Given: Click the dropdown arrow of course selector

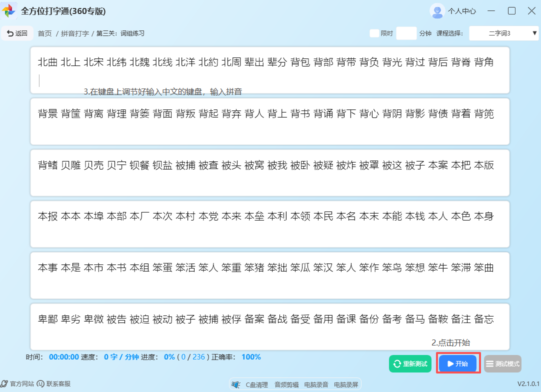Looking at the screenshot, I should click(x=534, y=33).
